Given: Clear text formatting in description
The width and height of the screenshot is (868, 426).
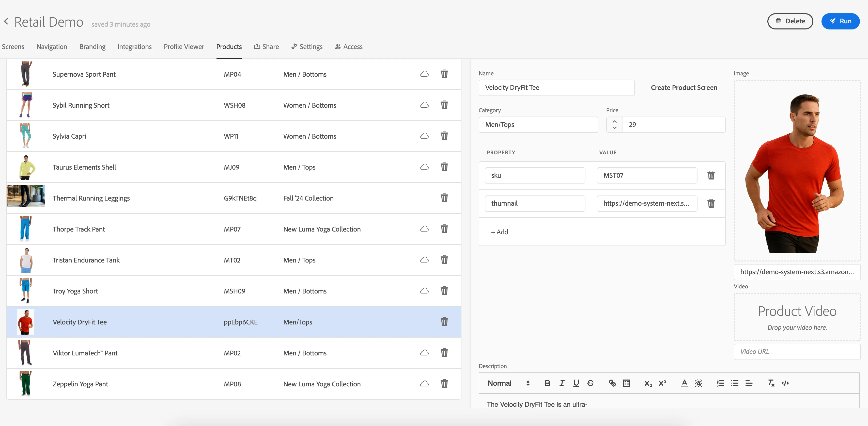Looking at the screenshot, I should point(771,383).
